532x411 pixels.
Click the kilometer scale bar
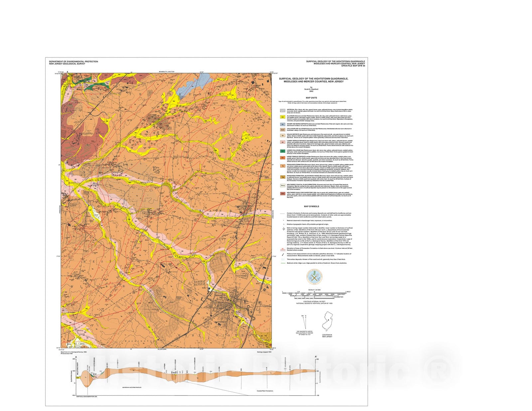314,298
